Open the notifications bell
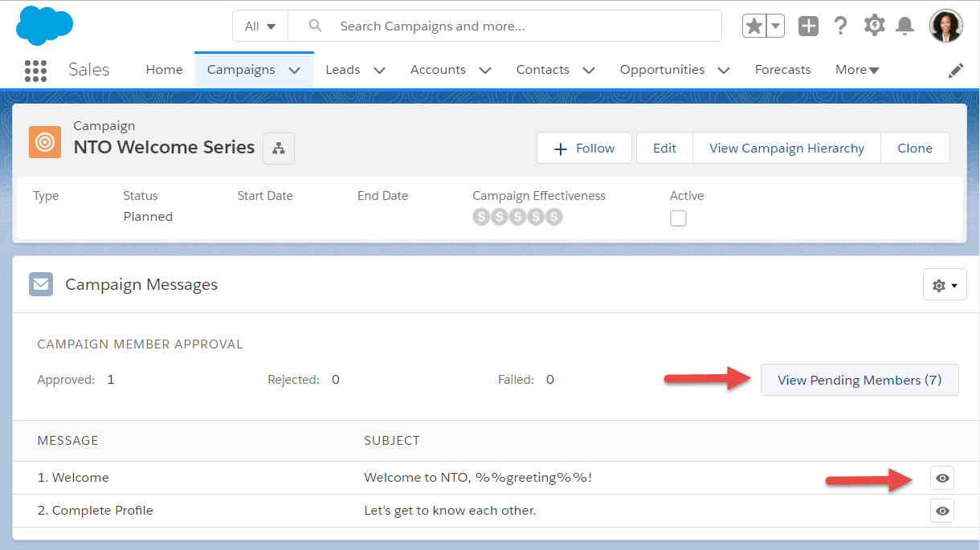This screenshot has width=980, height=550. click(x=905, y=26)
